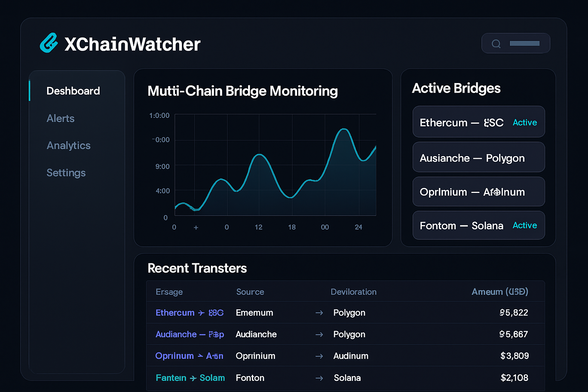Click the Active status on Fontom — Solana
This screenshot has height=392, width=588.
coord(524,225)
